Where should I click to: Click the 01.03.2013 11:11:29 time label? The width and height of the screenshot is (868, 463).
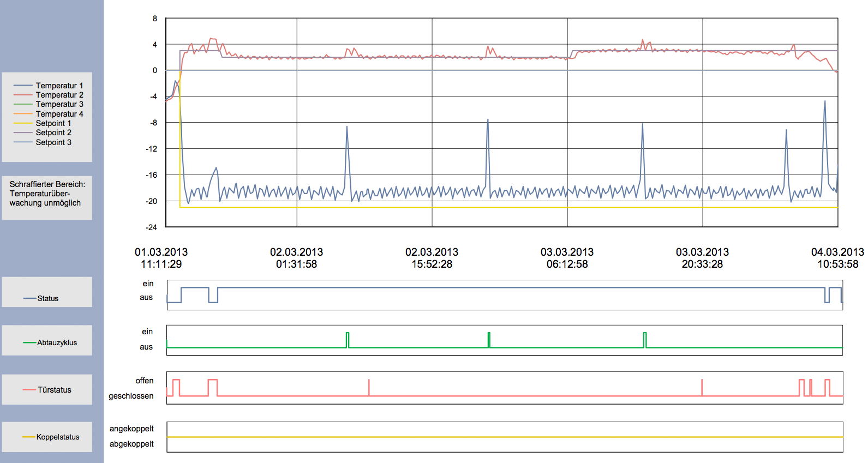tap(161, 258)
